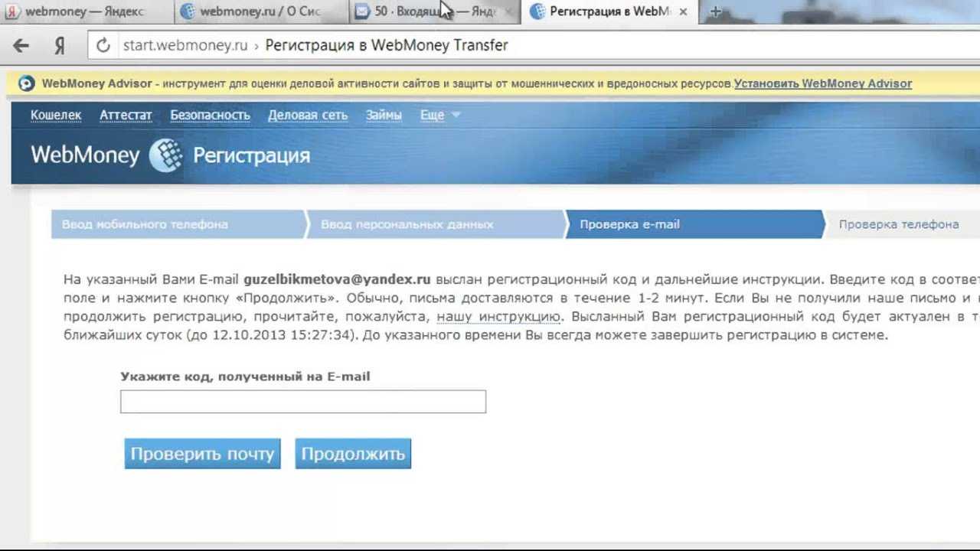Click the label "Укажите код, полученный на E-mail"
The image size is (980, 551).
245,377
